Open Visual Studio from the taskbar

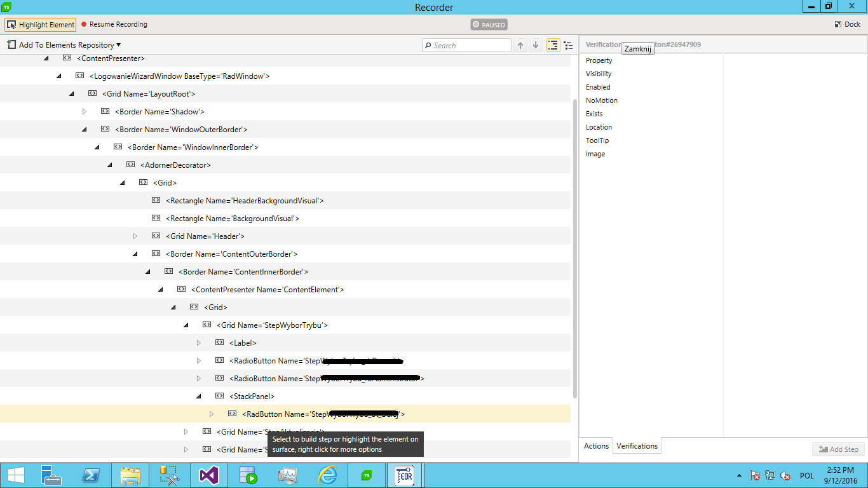click(x=209, y=475)
